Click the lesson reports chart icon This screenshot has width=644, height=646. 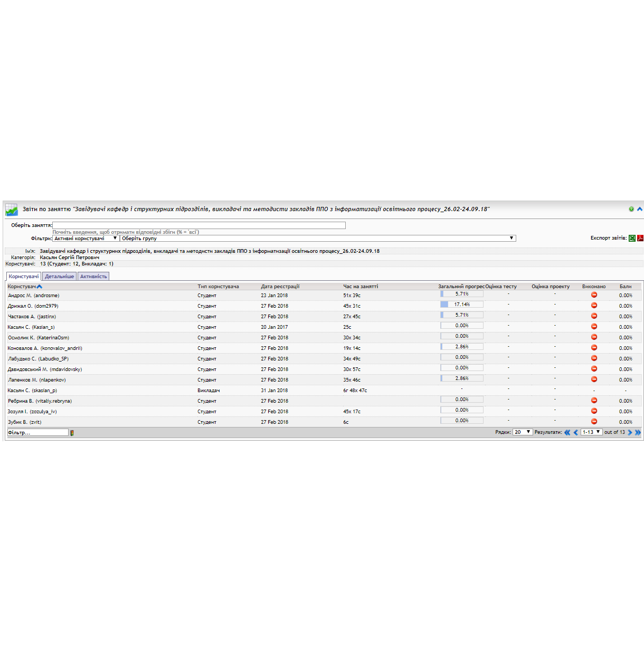12,210
